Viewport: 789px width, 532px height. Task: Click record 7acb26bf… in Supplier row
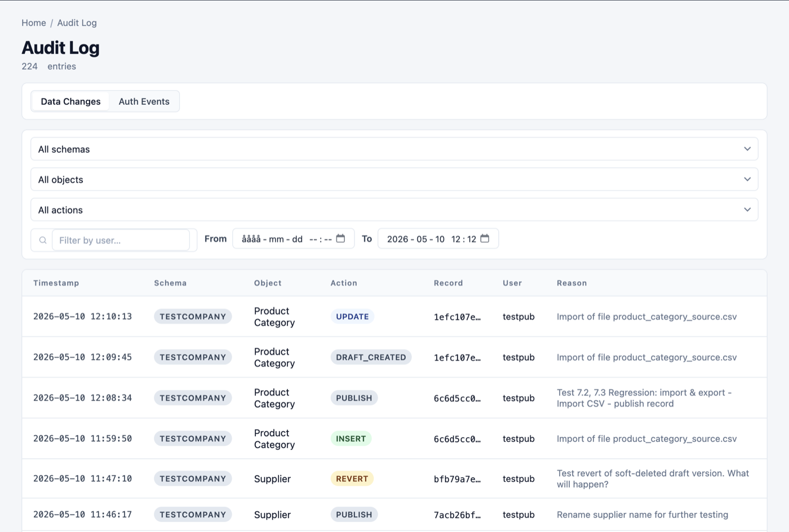(457, 515)
